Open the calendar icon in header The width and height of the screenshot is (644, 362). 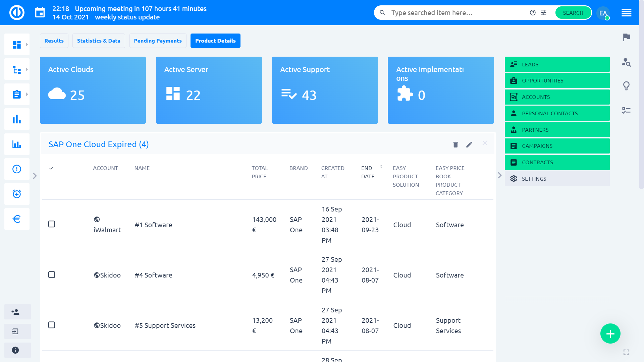pyautogui.click(x=40, y=13)
